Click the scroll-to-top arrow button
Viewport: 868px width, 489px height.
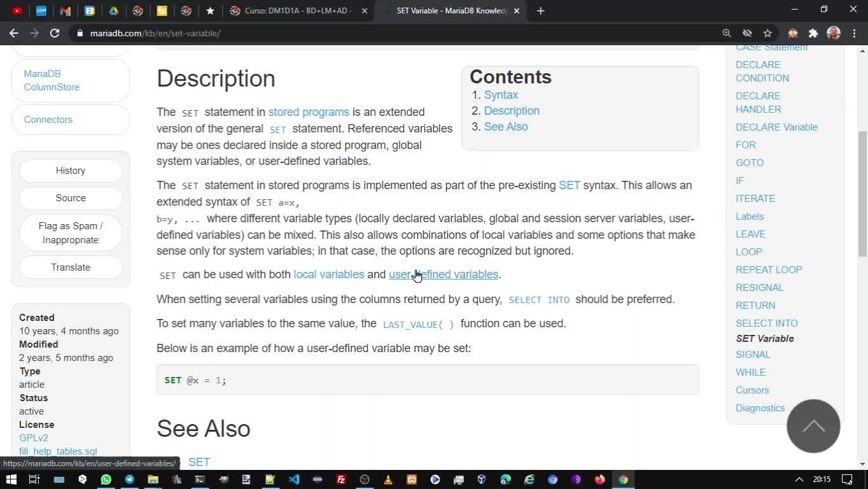click(813, 426)
